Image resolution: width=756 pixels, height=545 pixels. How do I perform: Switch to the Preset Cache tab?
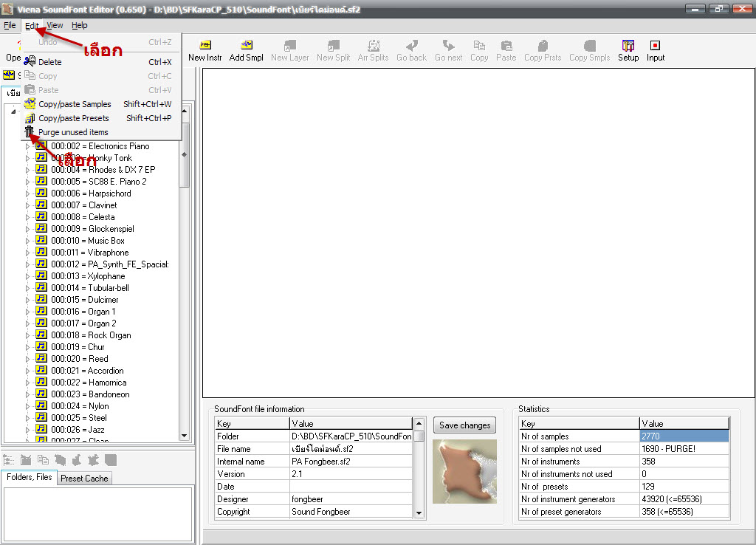point(84,479)
